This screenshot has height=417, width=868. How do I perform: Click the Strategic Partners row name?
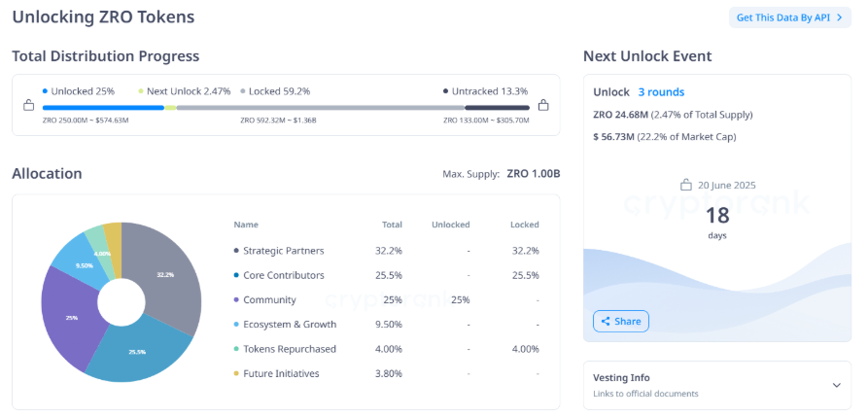(x=284, y=251)
